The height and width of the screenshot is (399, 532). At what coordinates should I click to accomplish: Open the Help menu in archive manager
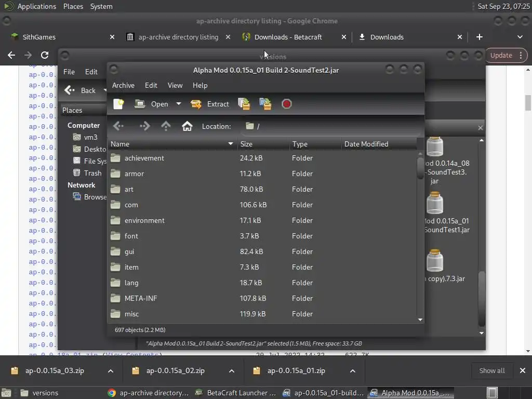pyautogui.click(x=200, y=86)
